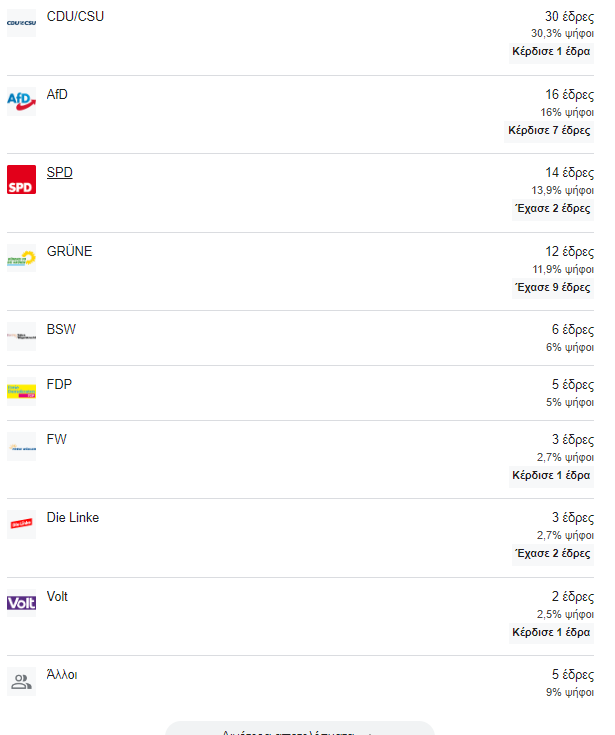This screenshot has width=615, height=735.
Task: Click the purple Volt logo
Action: coord(21,603)
